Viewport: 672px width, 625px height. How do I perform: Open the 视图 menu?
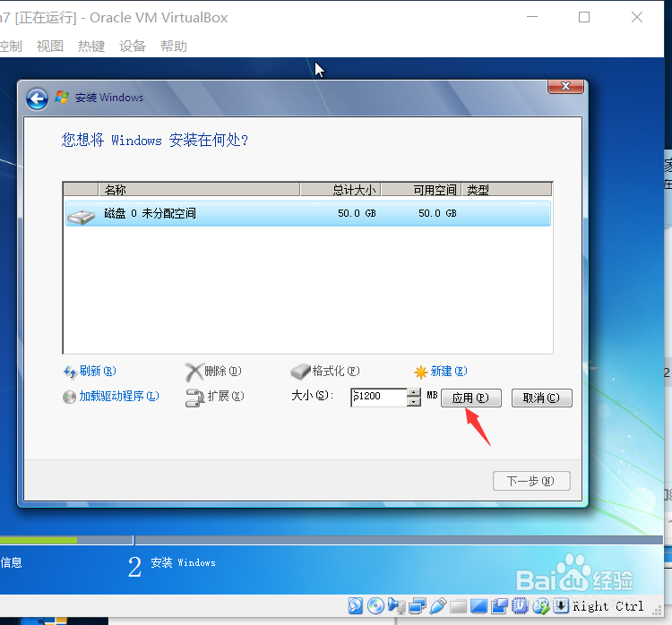(50, 46)
